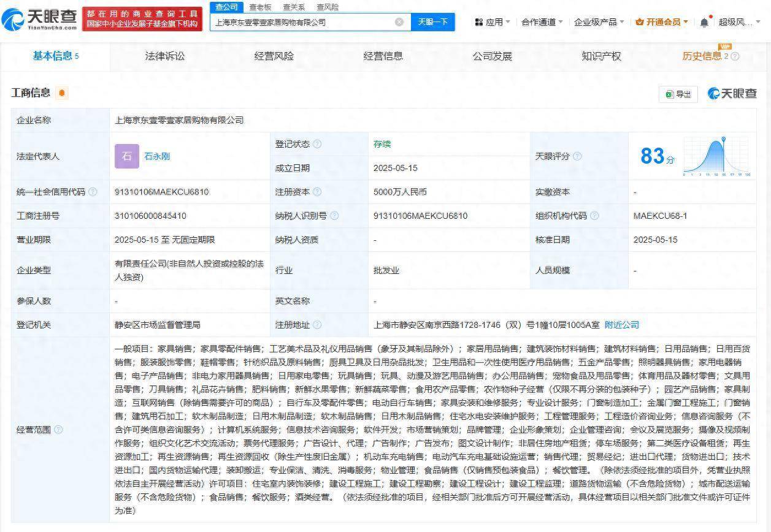This screenshot has width=771, height=532.
Task: Clear the search box with the X icon
Action: 399,22
